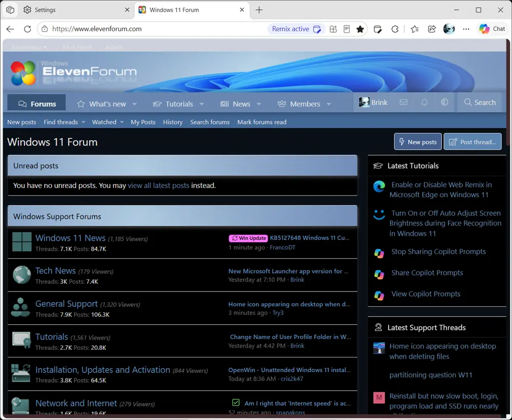Open the Brink account menu
This screenshot has width=512, height=420.
pyautogui.click(x=373, y=102)
